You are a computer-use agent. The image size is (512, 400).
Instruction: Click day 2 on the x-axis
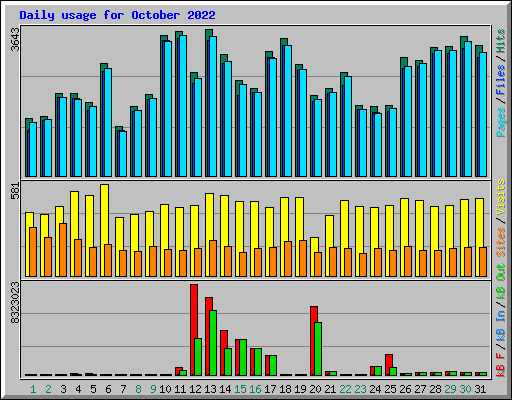[49, 389]
